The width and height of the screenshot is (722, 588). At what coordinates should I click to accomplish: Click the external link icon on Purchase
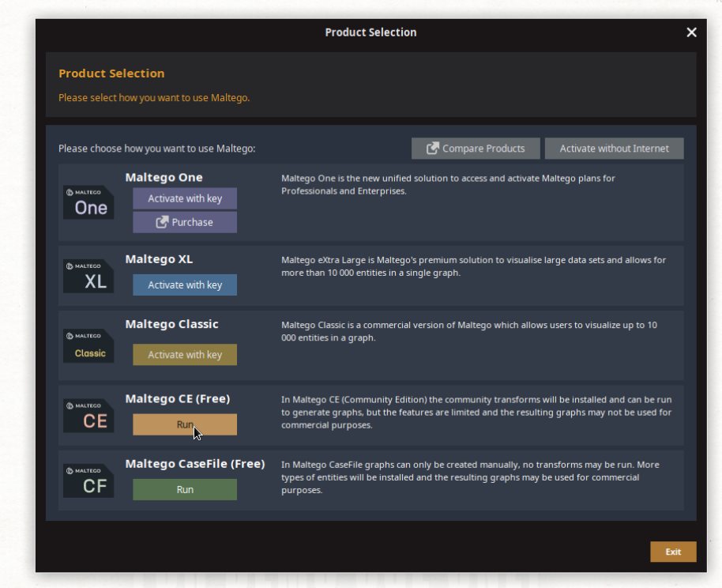pos(162,223)
